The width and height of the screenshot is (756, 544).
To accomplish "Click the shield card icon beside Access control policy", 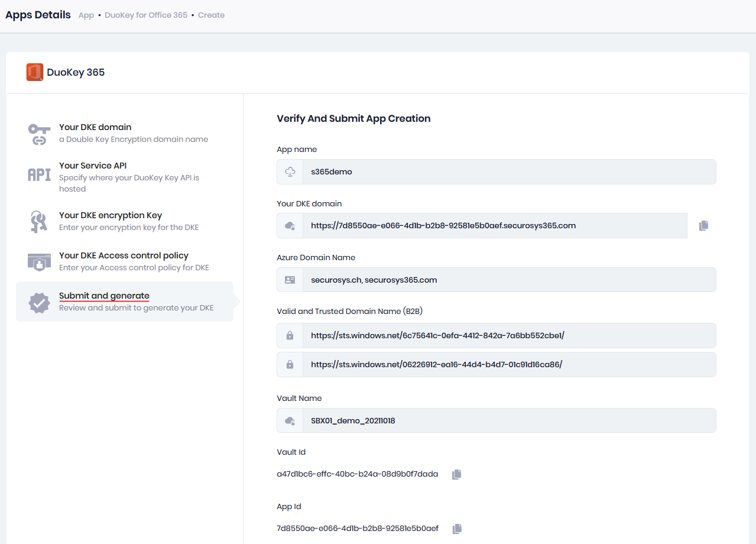I will (39, 261).
